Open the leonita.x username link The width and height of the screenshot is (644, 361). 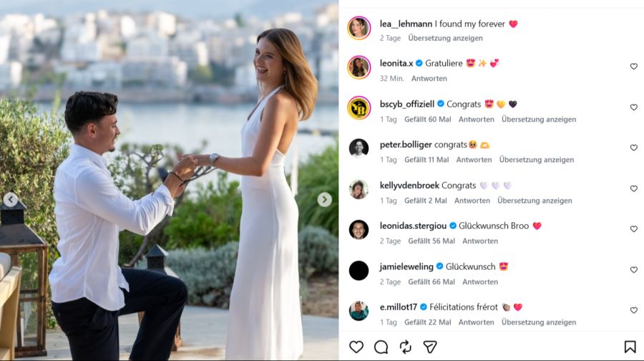coord(396,63)
